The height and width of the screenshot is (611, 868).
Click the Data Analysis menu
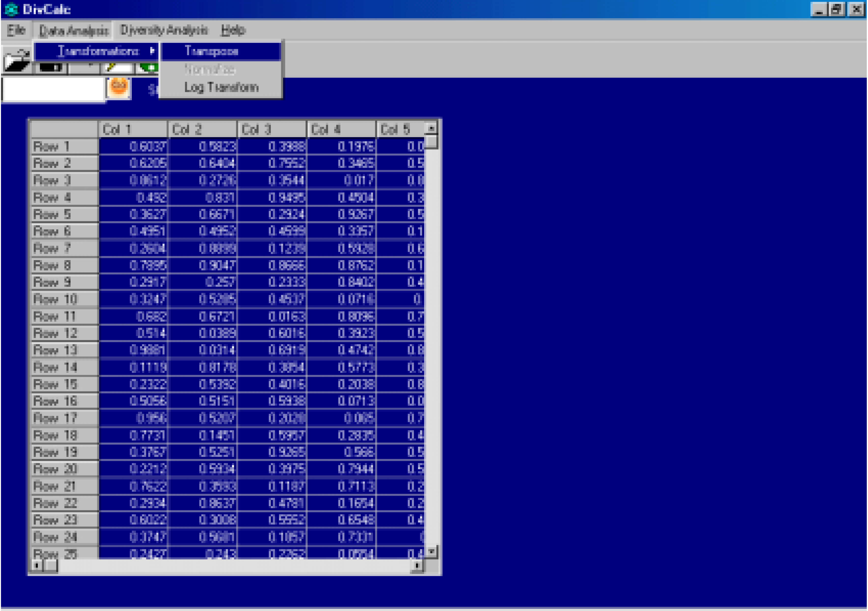[x=74, y=30]
